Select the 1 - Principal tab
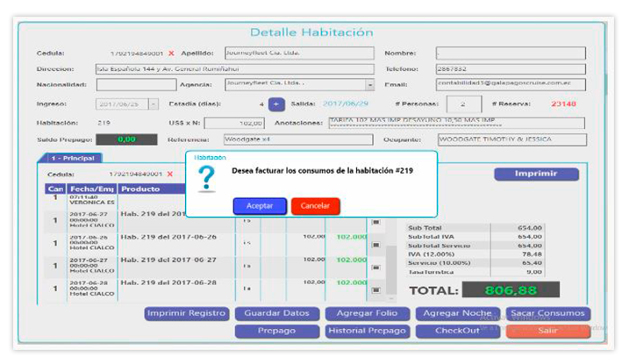This screenshot has width=629, height=364. [x=71, y=158]
